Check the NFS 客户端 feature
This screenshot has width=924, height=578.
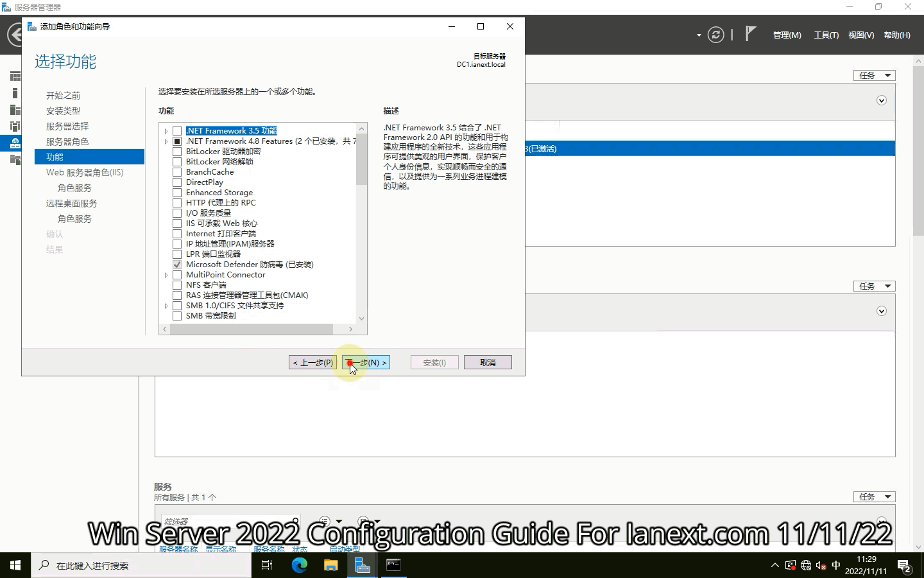[x=177, y=285]
